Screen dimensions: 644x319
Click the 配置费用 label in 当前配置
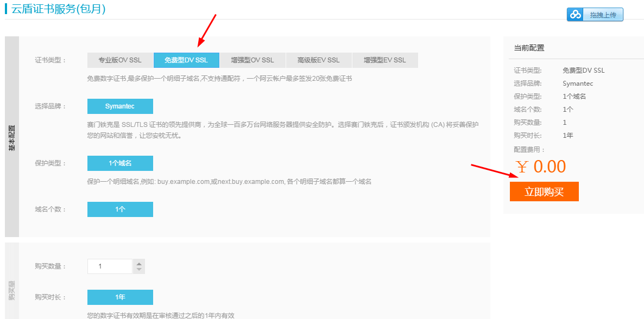(529, 150)
